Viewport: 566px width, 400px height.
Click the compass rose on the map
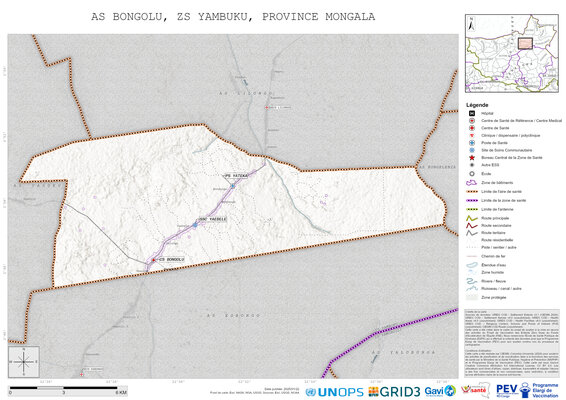click(24, 362)
